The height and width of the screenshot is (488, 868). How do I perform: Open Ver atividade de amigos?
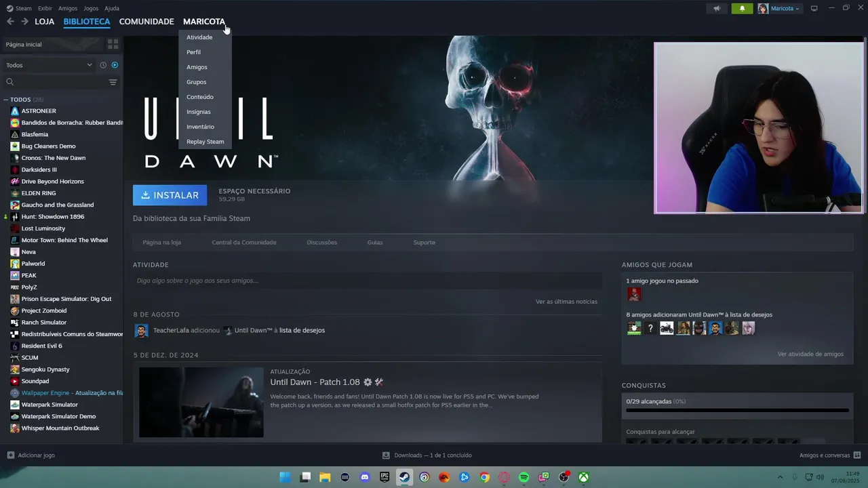(810, 354)
